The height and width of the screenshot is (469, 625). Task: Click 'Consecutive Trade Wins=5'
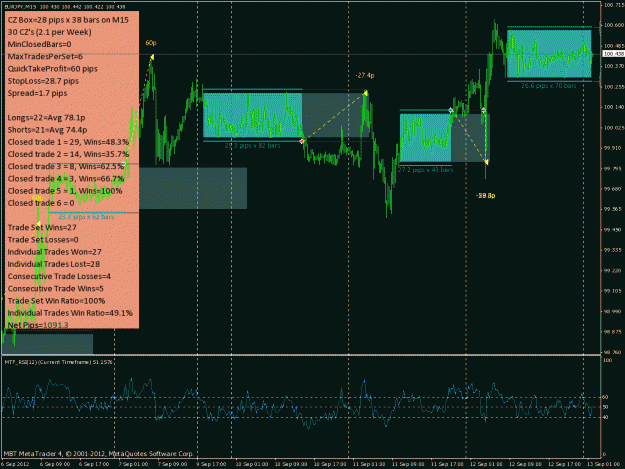click(x=56, y=288)
